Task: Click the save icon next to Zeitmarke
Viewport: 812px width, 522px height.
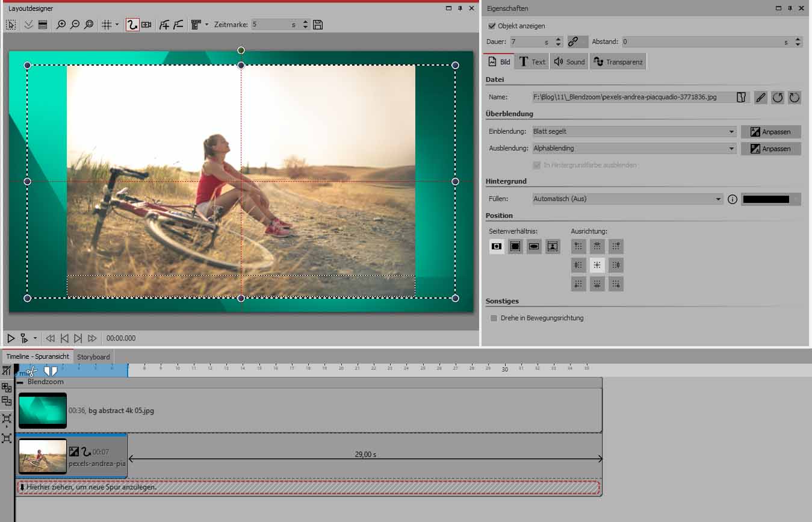Action: (318, 25)
